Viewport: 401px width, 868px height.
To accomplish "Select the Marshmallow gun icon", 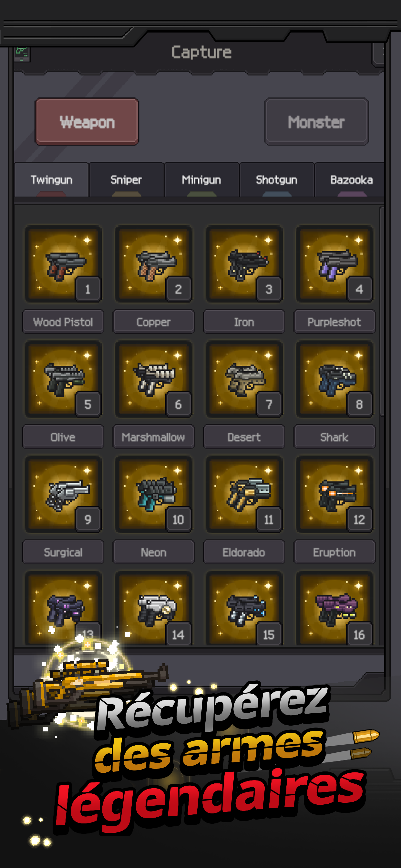I will coord(154,379).
